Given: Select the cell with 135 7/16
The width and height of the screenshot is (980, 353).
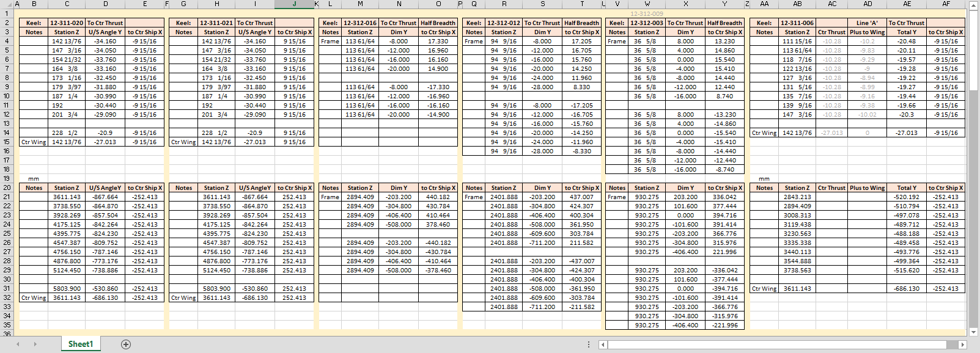Looking at the screenshot, I should coord(797,96).
